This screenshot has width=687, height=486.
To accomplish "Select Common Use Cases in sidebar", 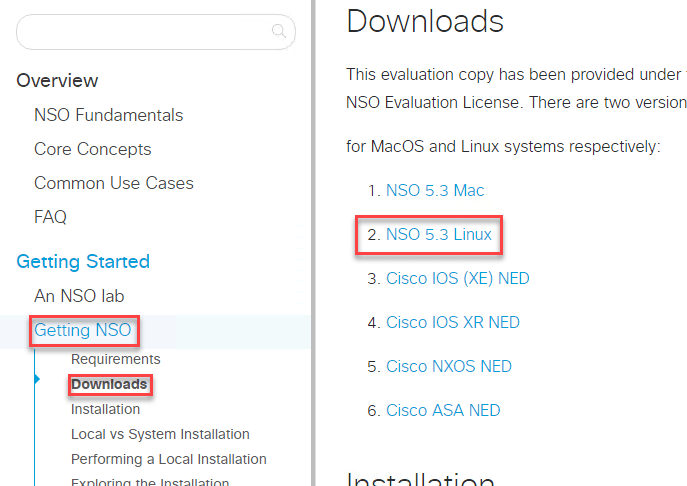I will point(113,183).
